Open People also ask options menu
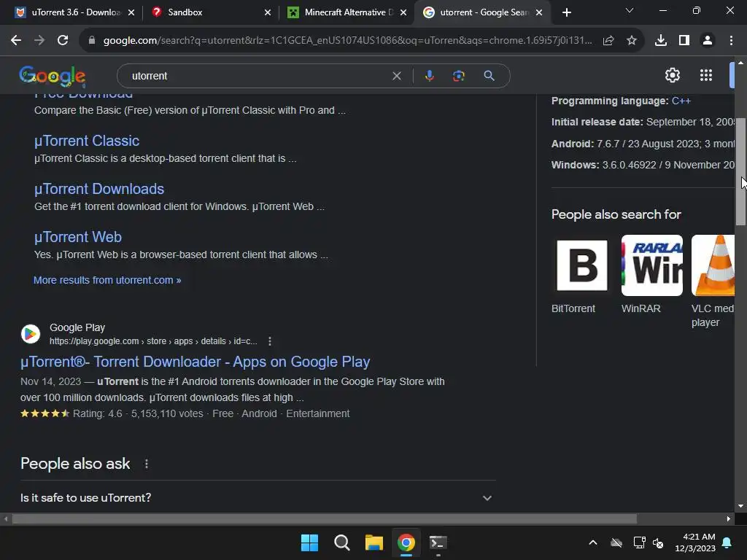The height and width of the screenshot is (560, 747). pos(147,464)
